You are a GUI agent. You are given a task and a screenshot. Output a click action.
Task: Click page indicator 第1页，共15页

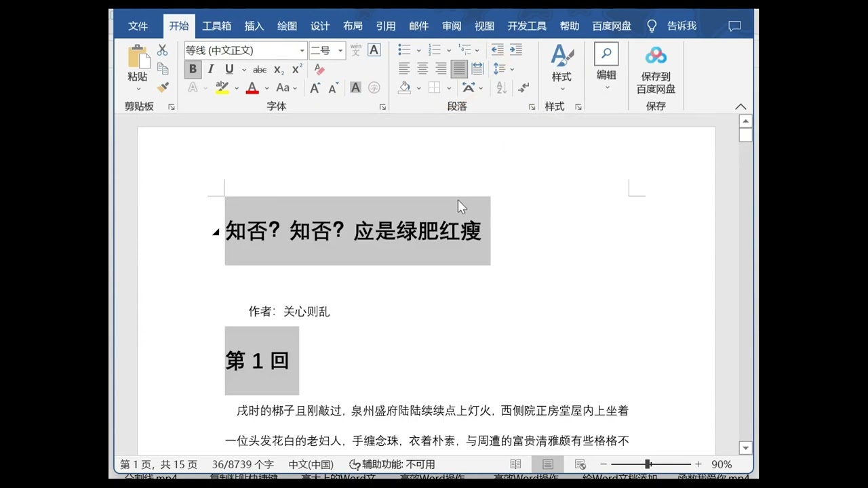pyautogui.click(x=159, y=464)
